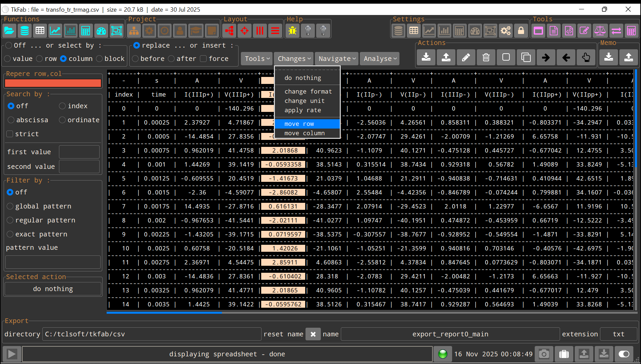Viewport: 641px width, 364px height.
Task: Open the line chart function
Action: click(55, 31)
